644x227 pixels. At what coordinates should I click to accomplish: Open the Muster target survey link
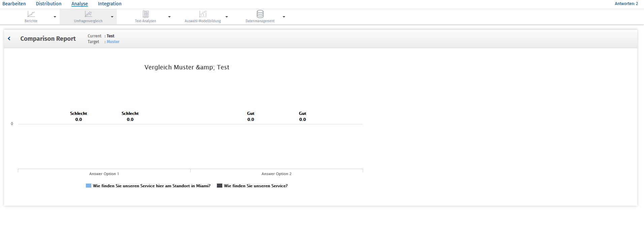[113, 42]
